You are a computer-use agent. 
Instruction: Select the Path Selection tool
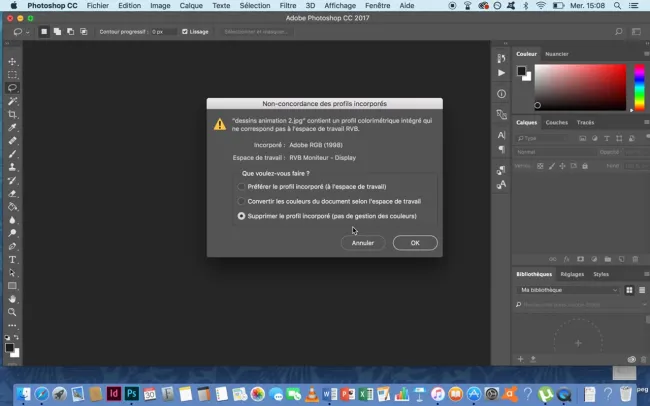pos(12,273)
